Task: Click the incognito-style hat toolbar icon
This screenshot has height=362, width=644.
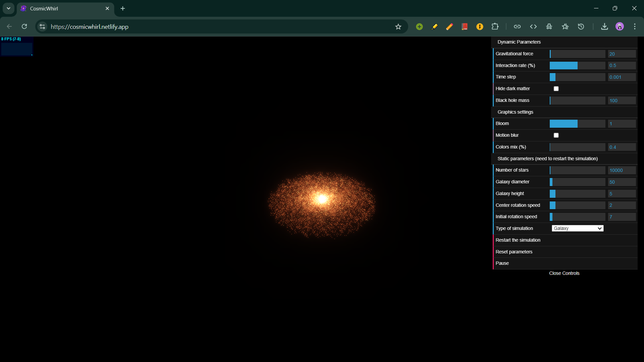Action: tap(549, 26)
